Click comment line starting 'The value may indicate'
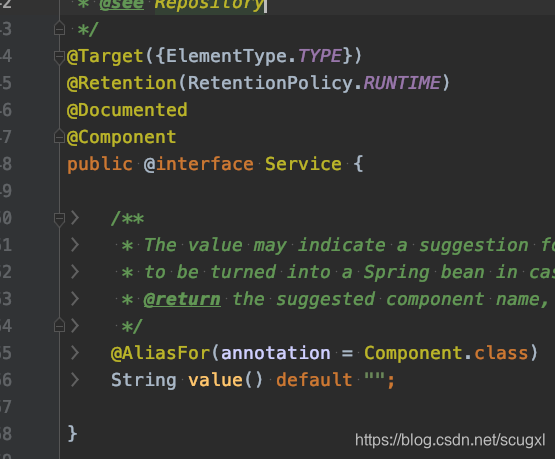The height and width of the screenshot is (459, 555). coord(338,245)
